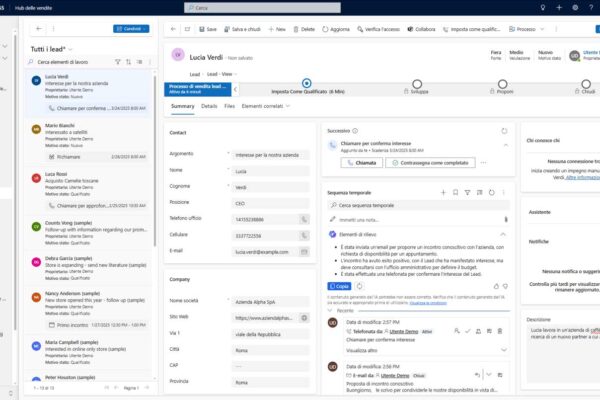Regenerate highlights icon beside Copia
The image size is (600, 400).
pyautogui.click(x=359, y=286)
